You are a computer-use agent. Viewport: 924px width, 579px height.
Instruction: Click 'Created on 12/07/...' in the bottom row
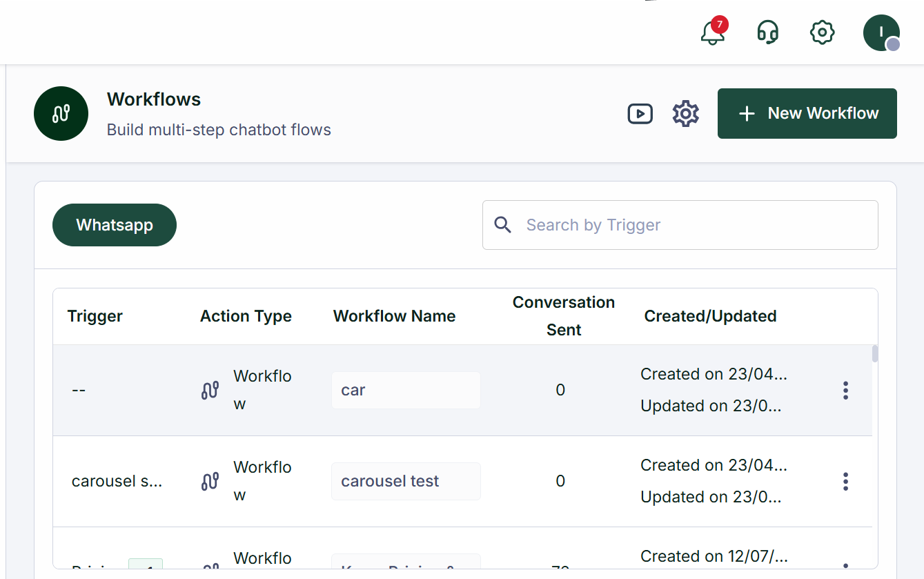[x=714, y=556]
